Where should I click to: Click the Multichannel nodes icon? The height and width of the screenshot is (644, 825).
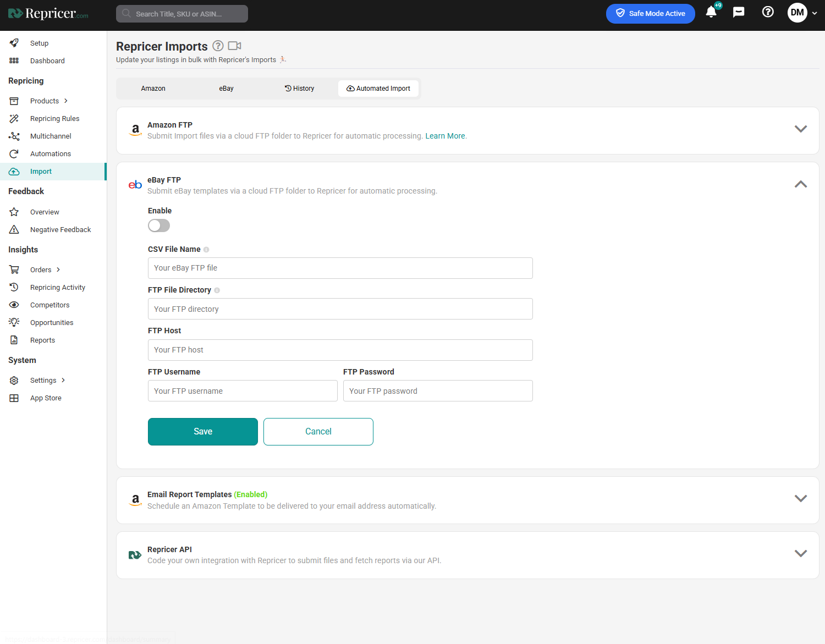[14, 136]
